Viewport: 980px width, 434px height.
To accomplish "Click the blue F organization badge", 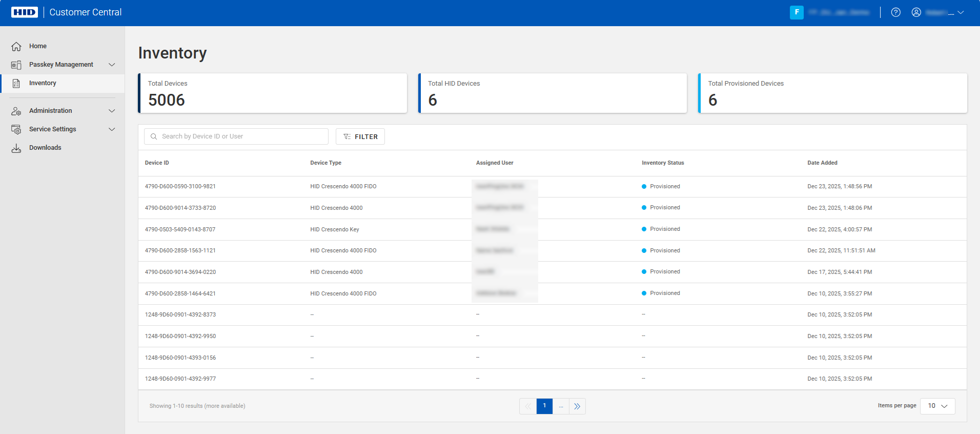I will click(x=797, y=12).
